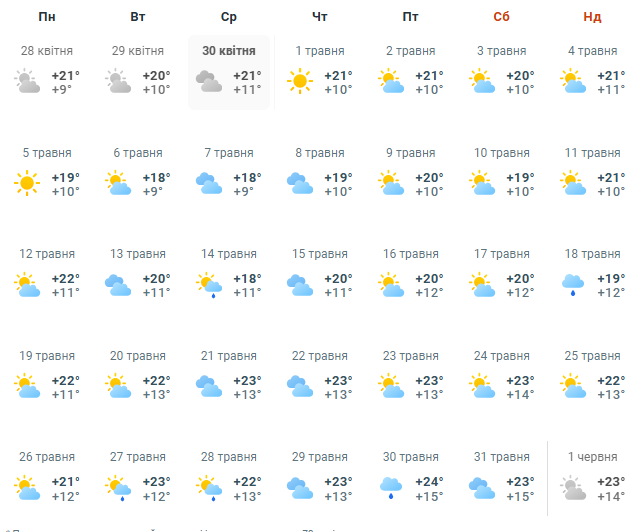Click the grey cloud icon for 30 квітня
This screenshot has width=642, height=532.
pos(208,82)
